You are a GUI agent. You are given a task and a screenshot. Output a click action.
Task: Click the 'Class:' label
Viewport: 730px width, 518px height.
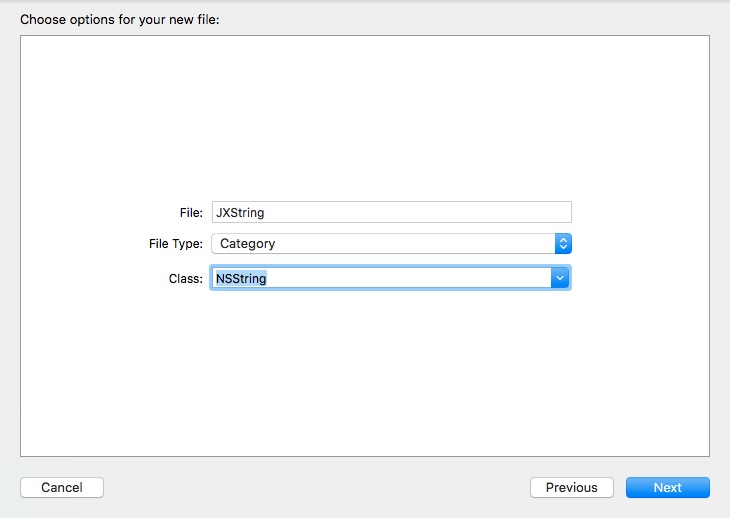click(x=186, y=278)
